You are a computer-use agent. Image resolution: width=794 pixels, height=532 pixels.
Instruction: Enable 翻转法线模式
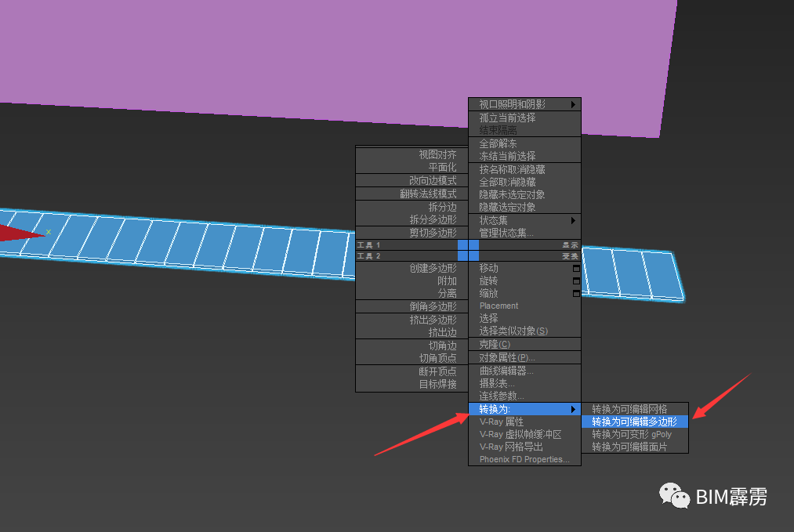click(412, 194)
